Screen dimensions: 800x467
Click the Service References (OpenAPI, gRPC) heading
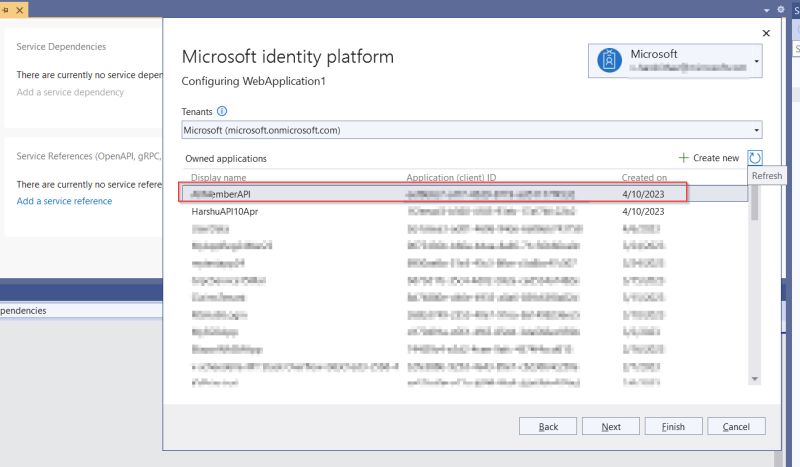click(x=89, y=156)
